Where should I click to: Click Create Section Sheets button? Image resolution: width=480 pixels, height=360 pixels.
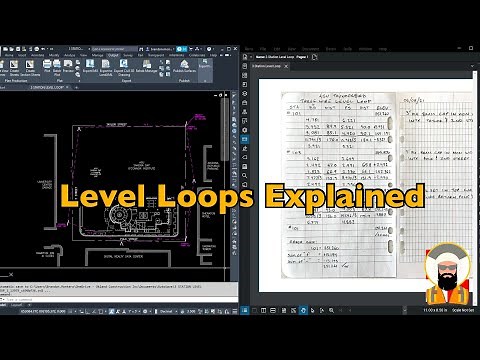pyautogui.click(x=30, y=67)
